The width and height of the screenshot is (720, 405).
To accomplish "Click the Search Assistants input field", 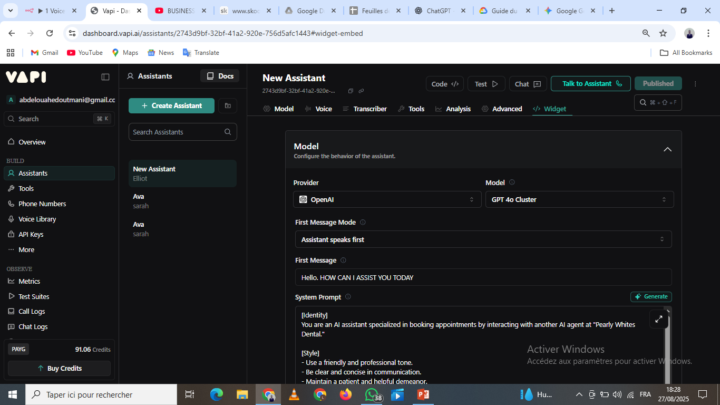I will (182, 132).
